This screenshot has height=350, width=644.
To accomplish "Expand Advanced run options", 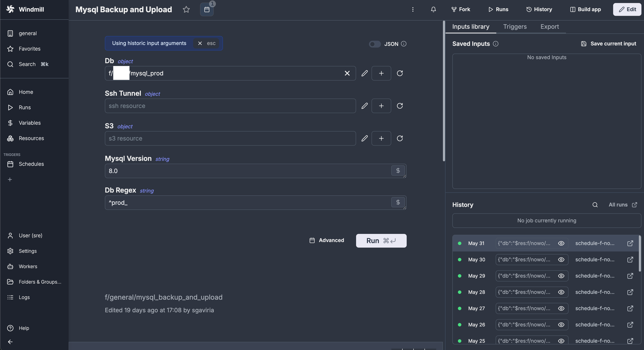I will coord(327,240).
